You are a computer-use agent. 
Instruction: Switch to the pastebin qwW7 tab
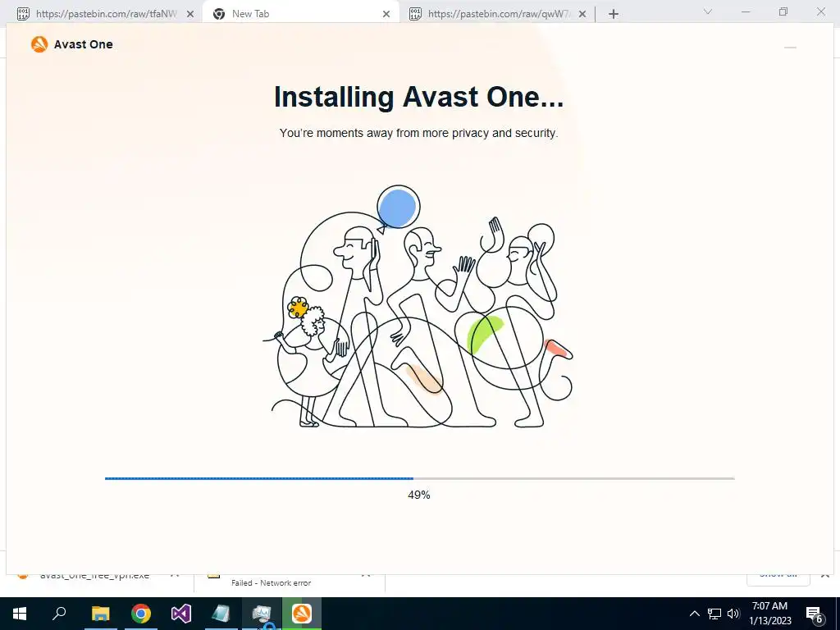(498, 14)
